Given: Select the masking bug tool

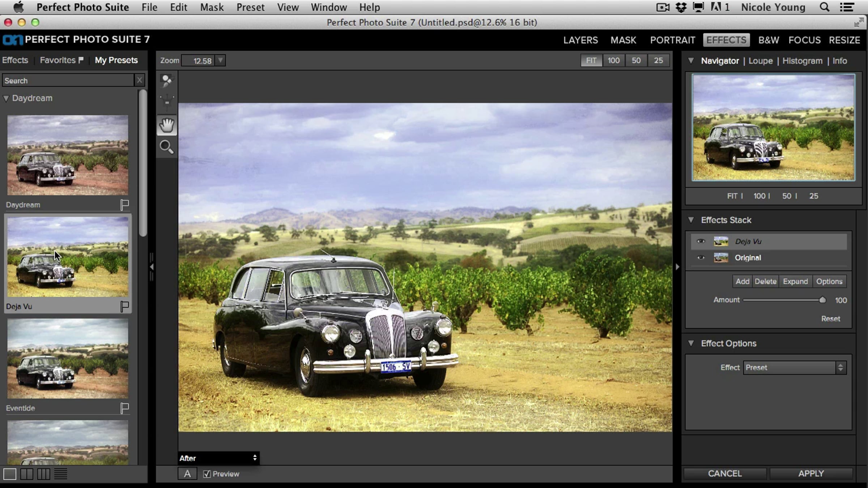Looking at the screenshot, I should pyautogui.click(x=167, y=102).
